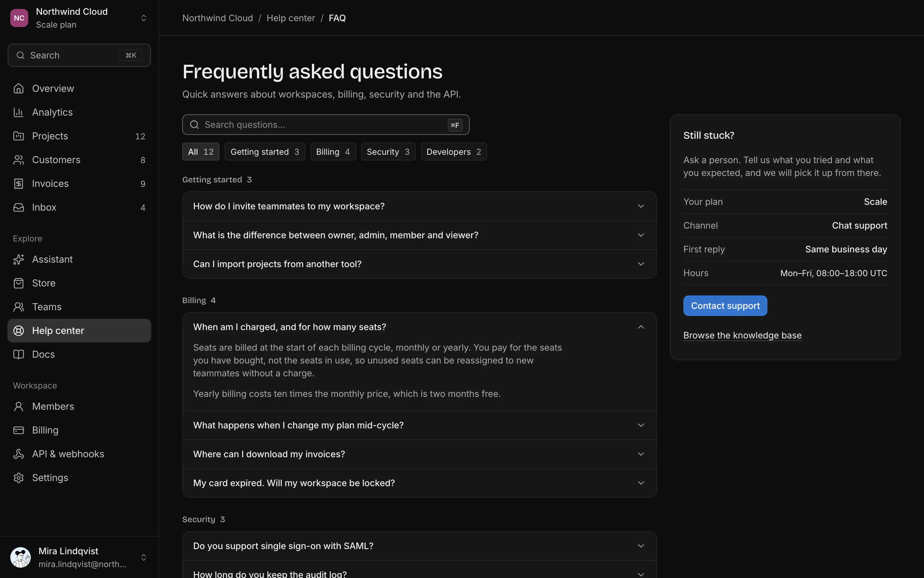This screenshot has height=578, width=924.
Task: Click the NC workspace logo badge
Action: (19, 18)
